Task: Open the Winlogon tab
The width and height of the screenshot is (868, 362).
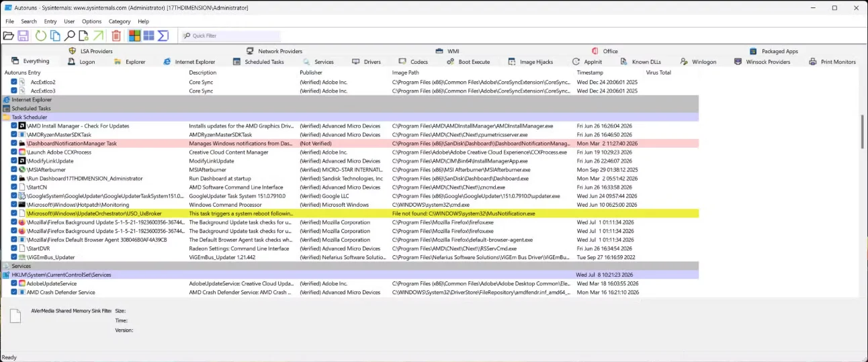Action: 698,62
